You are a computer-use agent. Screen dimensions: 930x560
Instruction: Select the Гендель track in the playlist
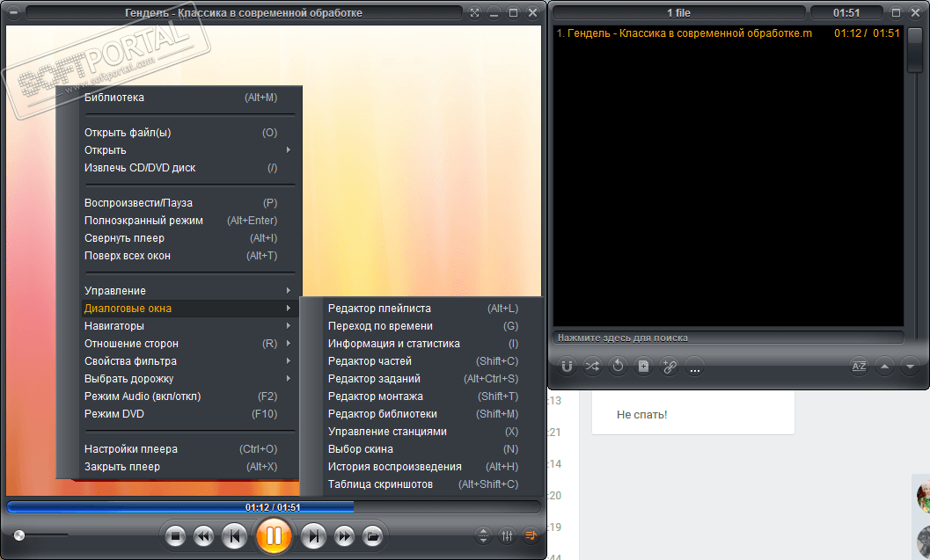tap(729, 33)
